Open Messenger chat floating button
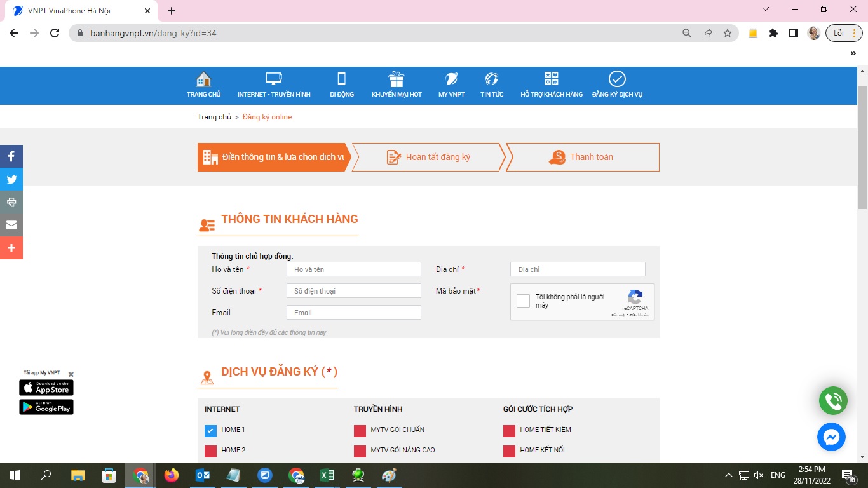Screen dimensions: 868x488 pyautogui.click(x=831, y=437)
